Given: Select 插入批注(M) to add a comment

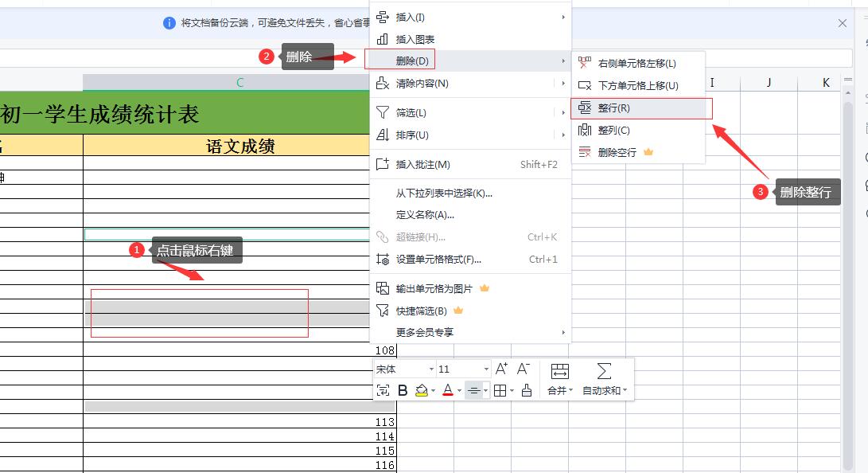Looking at the screenshot, I should [x=470, y=165].
